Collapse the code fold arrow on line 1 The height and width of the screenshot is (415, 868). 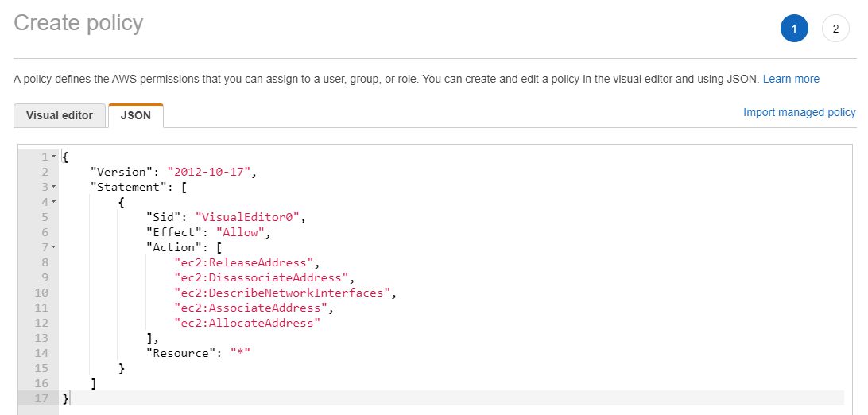pos(54,157)
